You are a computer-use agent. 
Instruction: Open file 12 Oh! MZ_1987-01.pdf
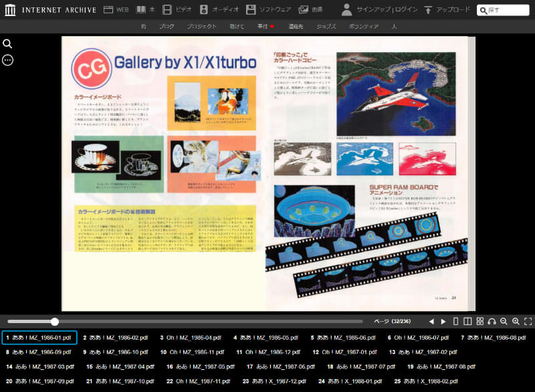click(x=344, y=352)
